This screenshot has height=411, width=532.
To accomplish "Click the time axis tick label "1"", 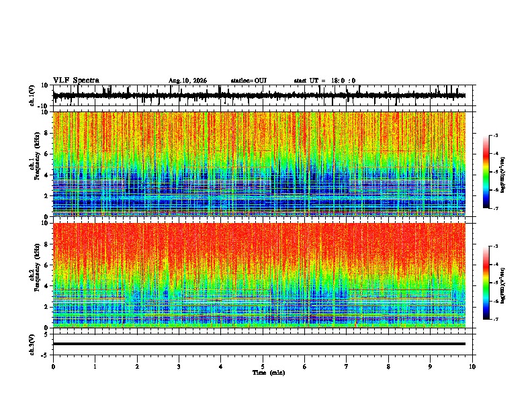I will (95, 367).
